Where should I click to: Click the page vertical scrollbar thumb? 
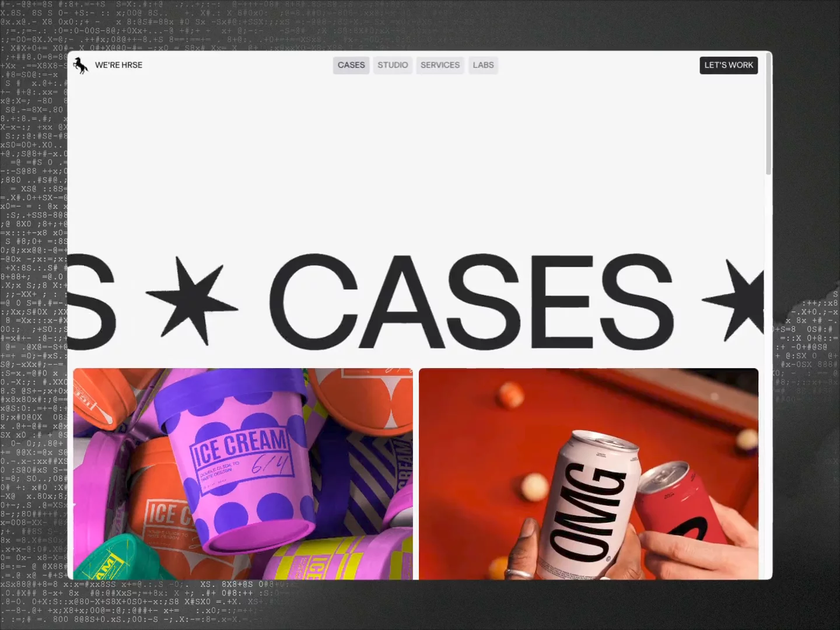(x=768, y=114)
